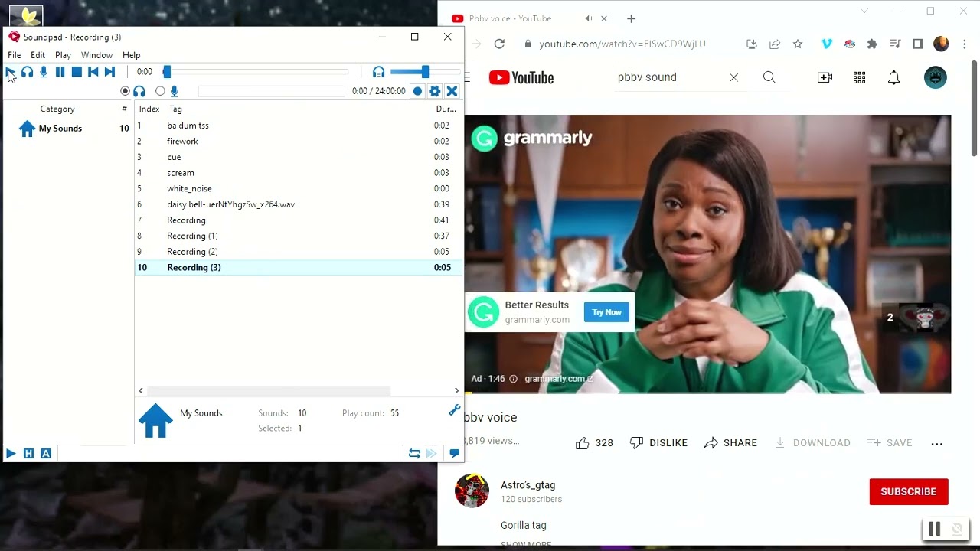The height and width of the screenshot is (551, 980).
Task: Skip to next sound in Soundpad
Action: coord(109,72)
